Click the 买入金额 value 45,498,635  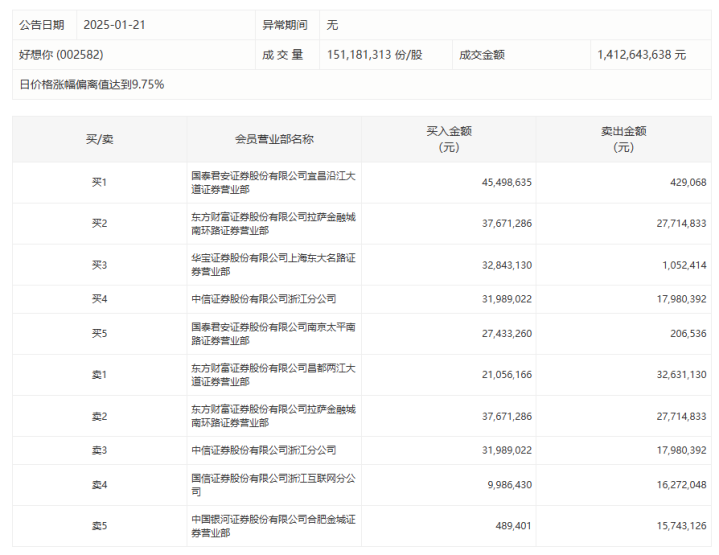coord(507,183)
